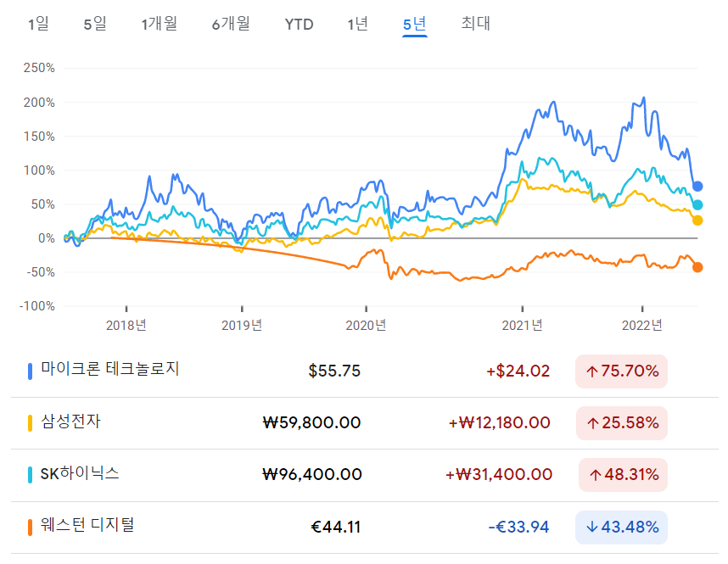Click the orange 웨스턴 디지털 legend marker

coord(31,527)
